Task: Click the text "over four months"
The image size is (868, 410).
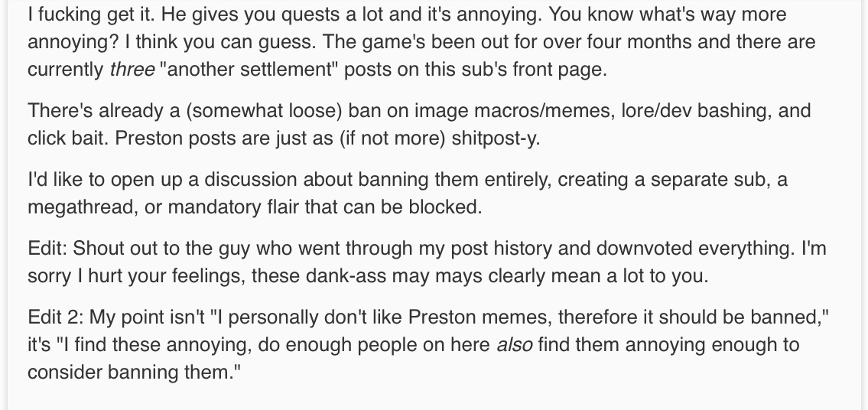Action: pos(559,41)
